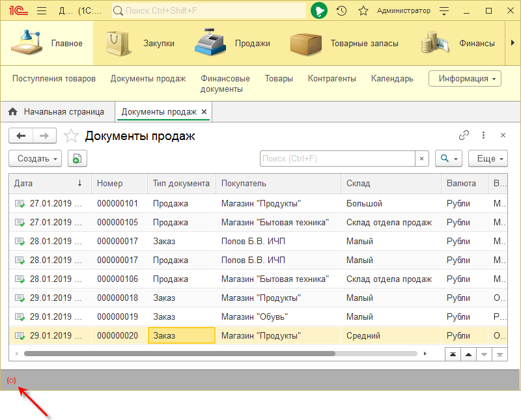This screenshot has height=420, width=521.
Task: Close the Документы продаж tab
Action: tap(204, 111)
